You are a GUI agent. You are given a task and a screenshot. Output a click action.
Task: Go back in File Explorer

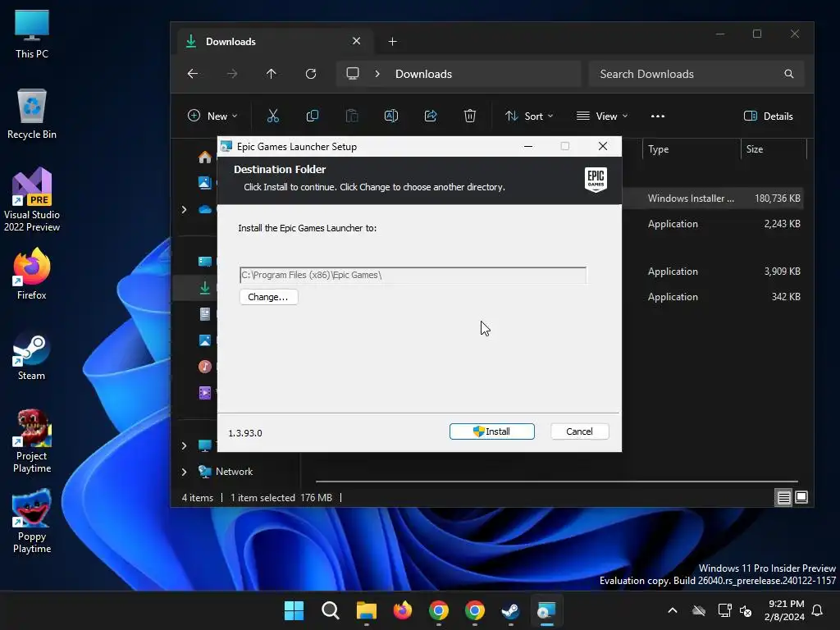click(x=193, y=74)
